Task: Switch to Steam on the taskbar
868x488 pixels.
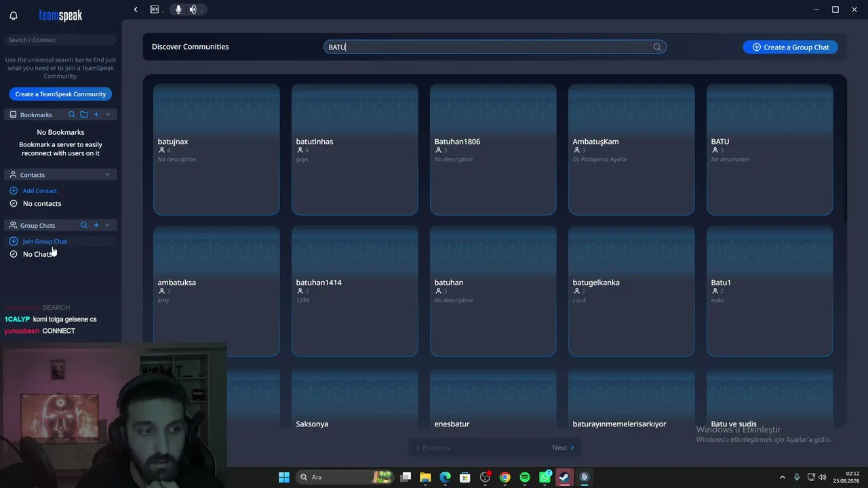Action: (564, 477)
